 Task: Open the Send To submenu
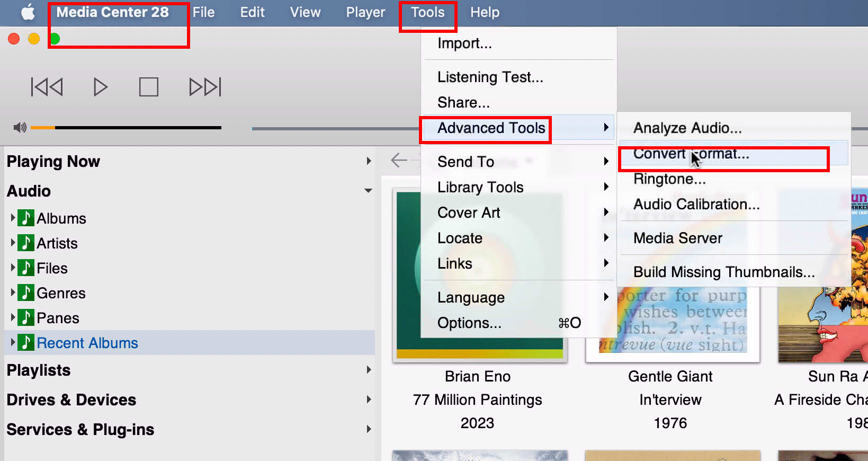(519, 162)
